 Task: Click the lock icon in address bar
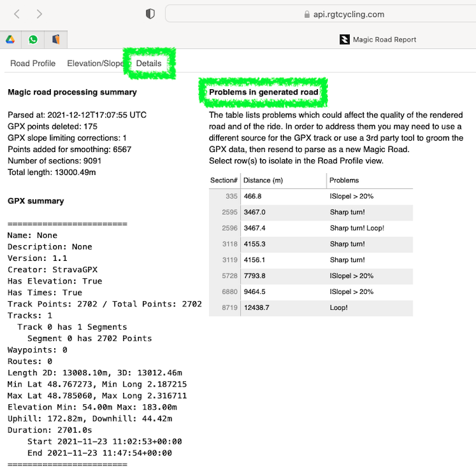point(307,15)
